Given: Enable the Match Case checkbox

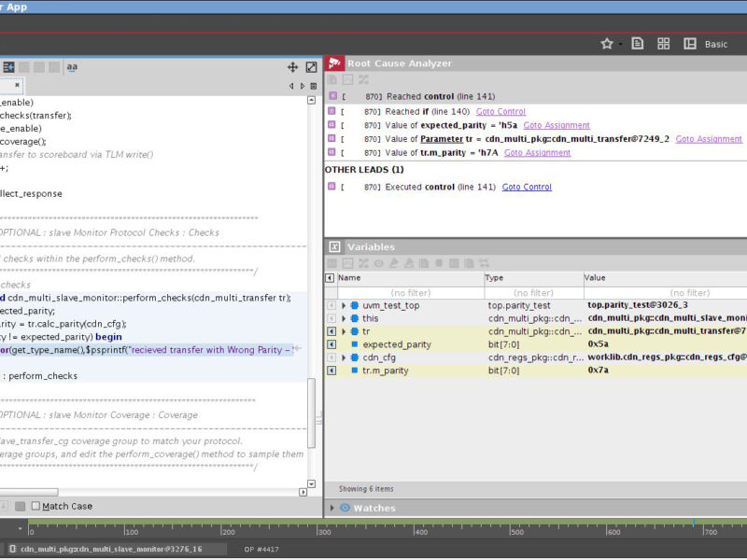Looking at the screenshot, I should 36,505.
